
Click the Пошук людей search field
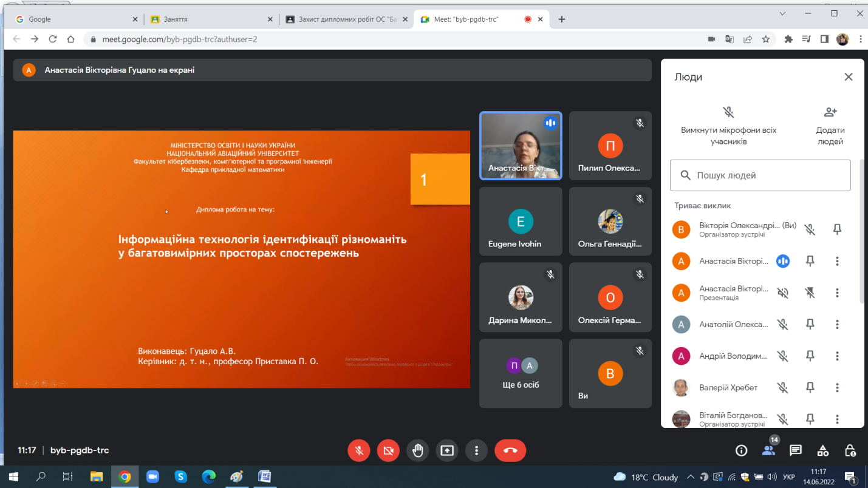point(760,175)
